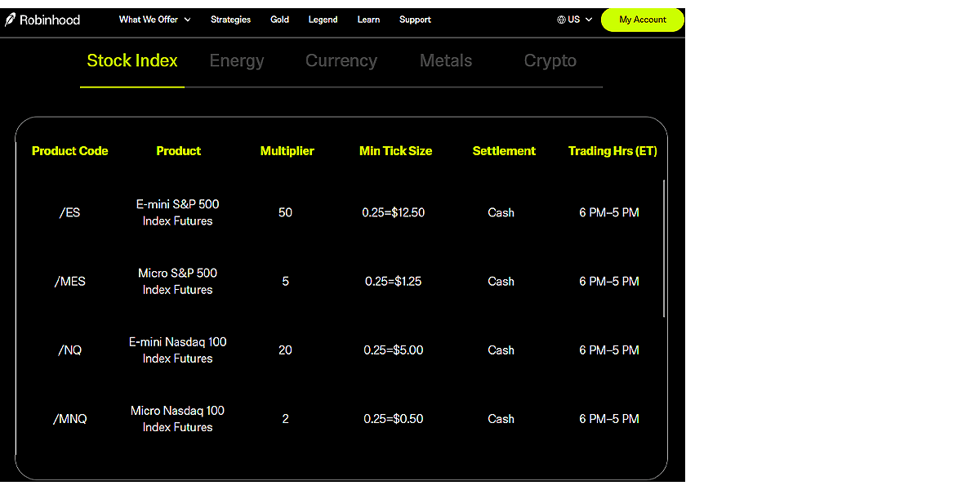Switch to the Metals tab
The image size is (980, 490).
point(446,61)
